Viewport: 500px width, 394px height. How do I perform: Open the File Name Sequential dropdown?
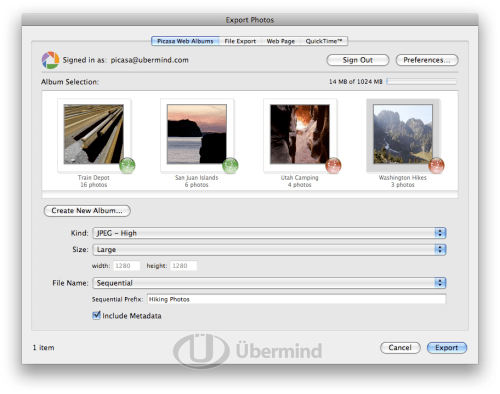[269, 283]
